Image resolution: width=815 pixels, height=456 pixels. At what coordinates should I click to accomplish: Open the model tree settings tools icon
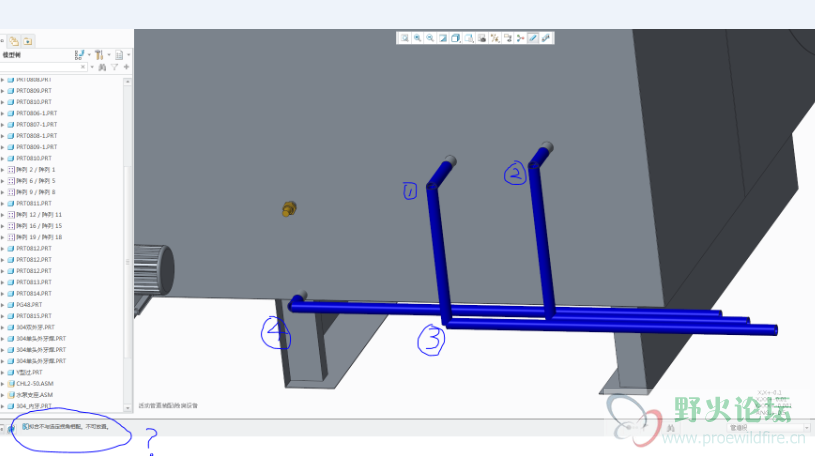point(99,55)
